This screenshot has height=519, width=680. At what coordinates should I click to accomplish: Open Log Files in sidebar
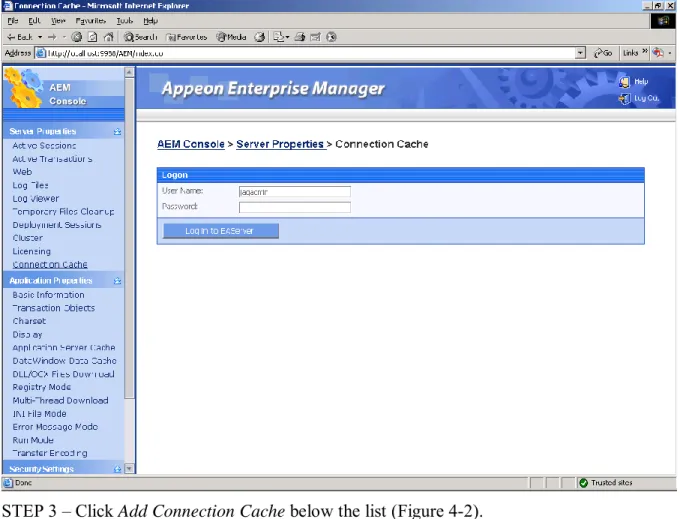tap(30, 185)
